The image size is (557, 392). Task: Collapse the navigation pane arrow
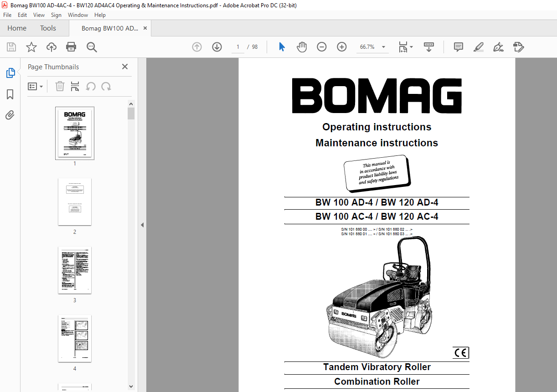(x=142, y=225)
